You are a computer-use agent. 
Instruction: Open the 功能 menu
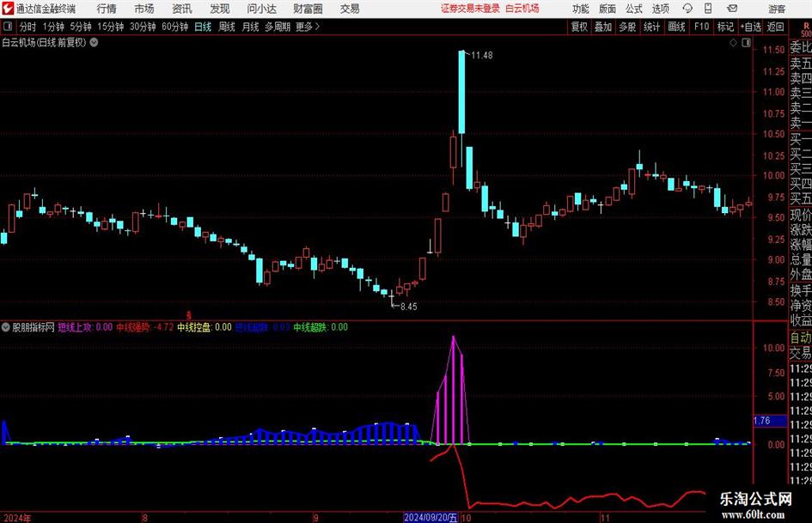581,9
